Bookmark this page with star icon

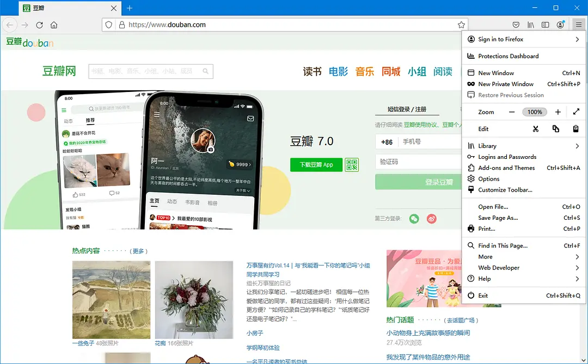tap(461, 25)
